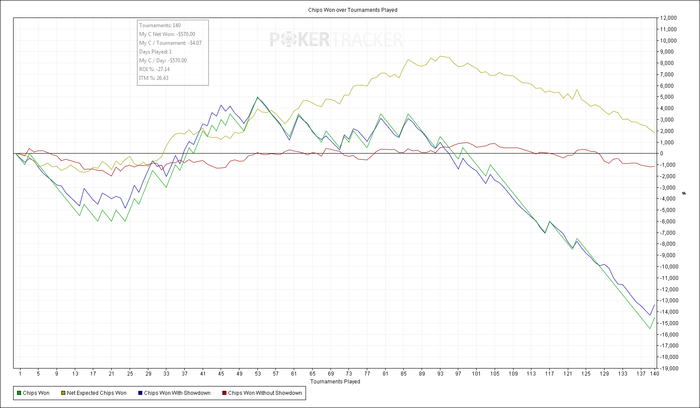Click the 21 x-axis tick label
This screenshot has width=700, height=408.
(112, 374)
